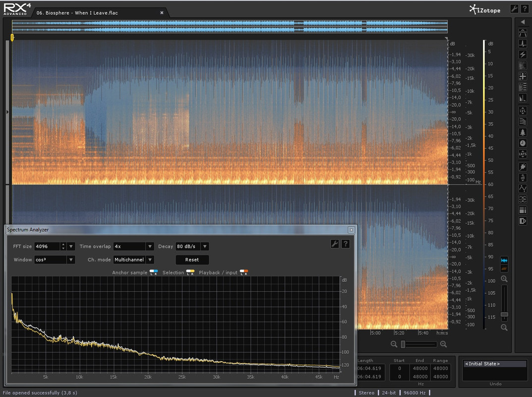Click the FFT size 4096 input field
This screenshot has height=397, width=532.
47,246
